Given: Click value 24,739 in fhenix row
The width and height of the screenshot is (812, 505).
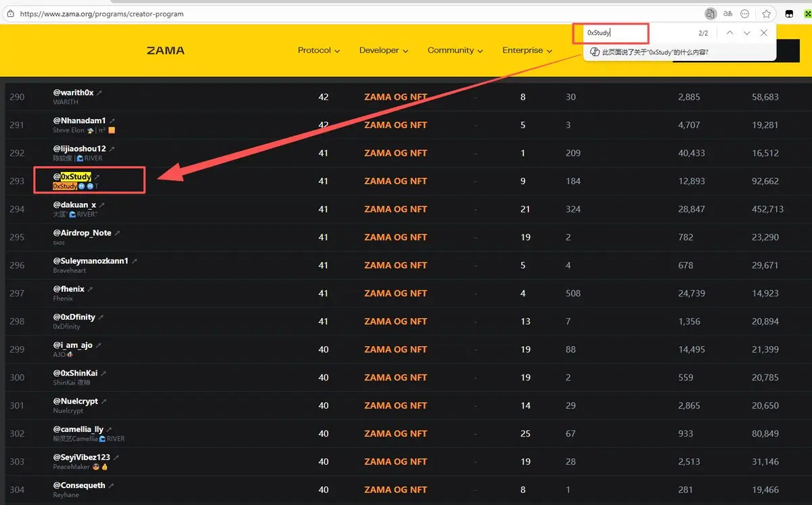Looking at the screenshot, I should tap(692, 293).
